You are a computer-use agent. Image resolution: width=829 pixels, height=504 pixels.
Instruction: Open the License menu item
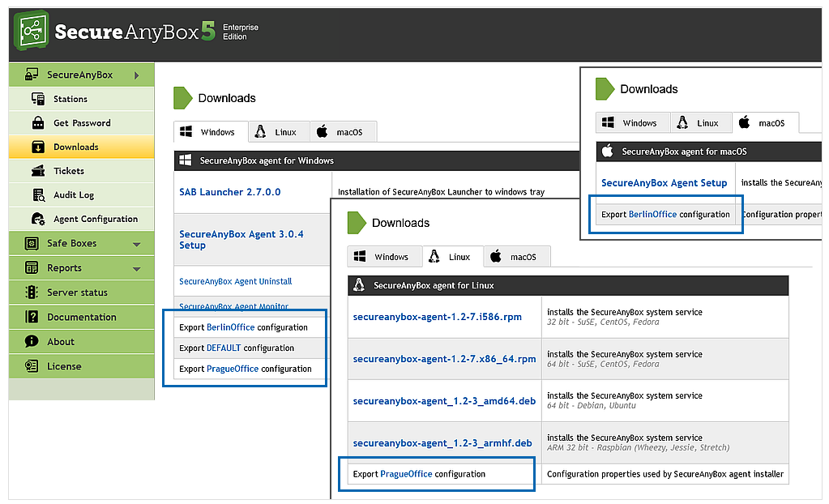click(81, 366)
